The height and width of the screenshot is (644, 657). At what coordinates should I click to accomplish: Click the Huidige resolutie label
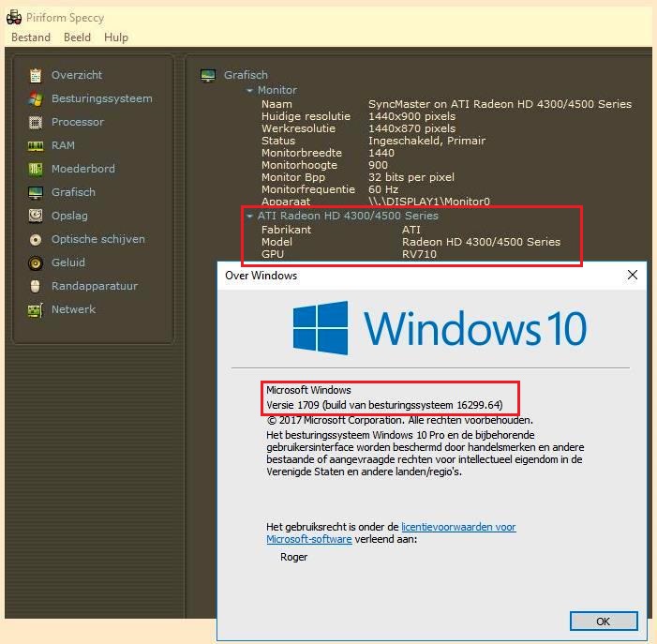(306, 116)
